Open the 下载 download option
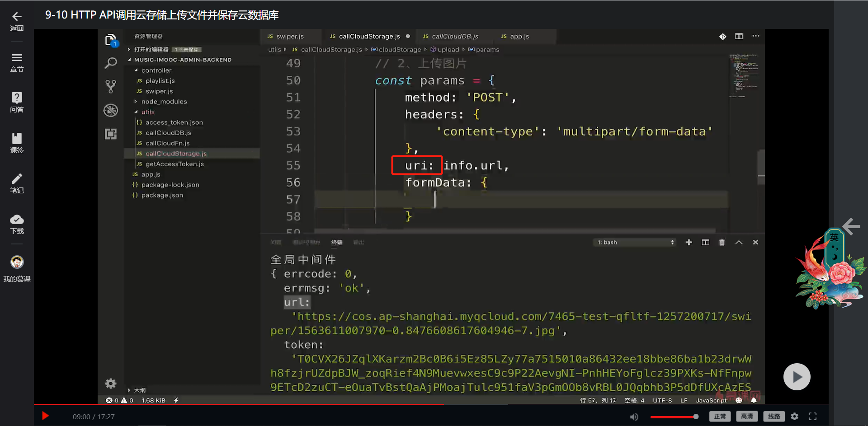The image size is (868, 426). pos(17,225)
